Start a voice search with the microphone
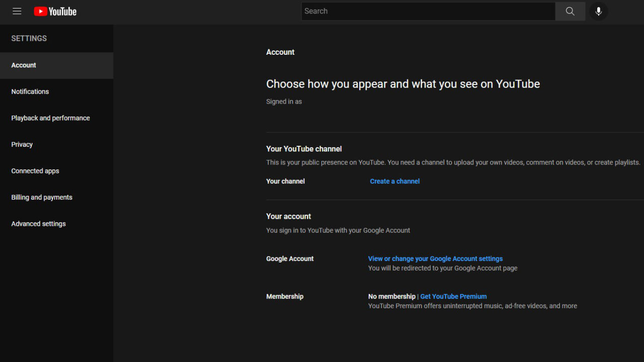Viewport: 644px width, 362px height. (598, 11)
